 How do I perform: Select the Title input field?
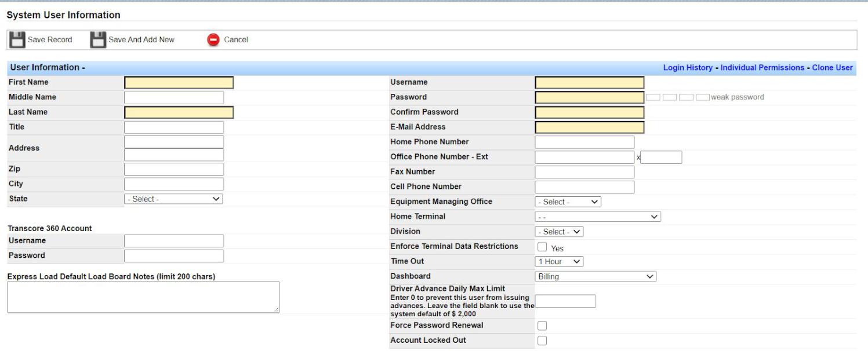[x=174, y=127]
